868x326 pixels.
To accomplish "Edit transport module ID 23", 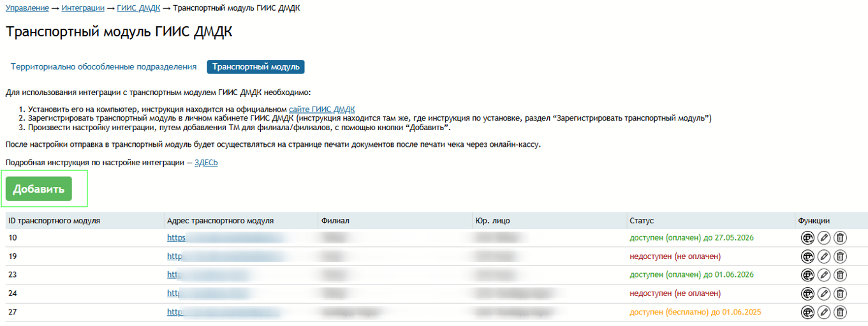I will click(824, 275).
